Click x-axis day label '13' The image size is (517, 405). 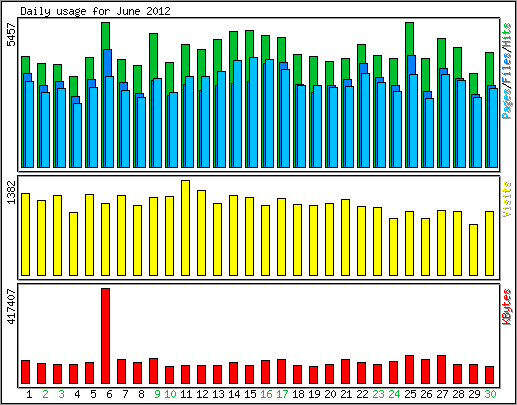coord(218,394)
